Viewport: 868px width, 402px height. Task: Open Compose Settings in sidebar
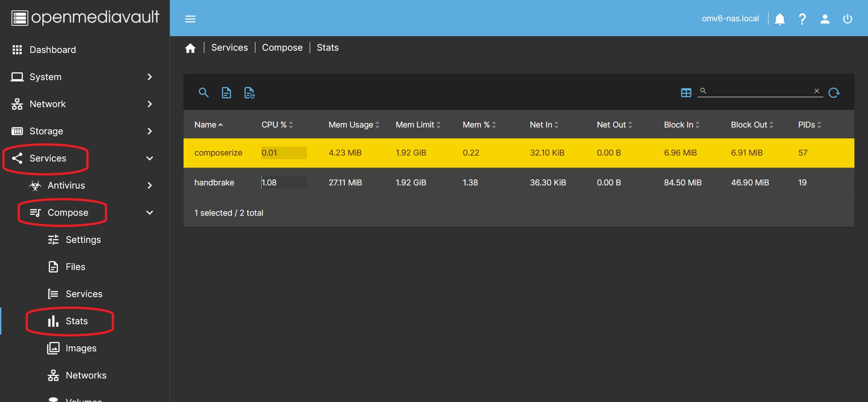(83, 240)
